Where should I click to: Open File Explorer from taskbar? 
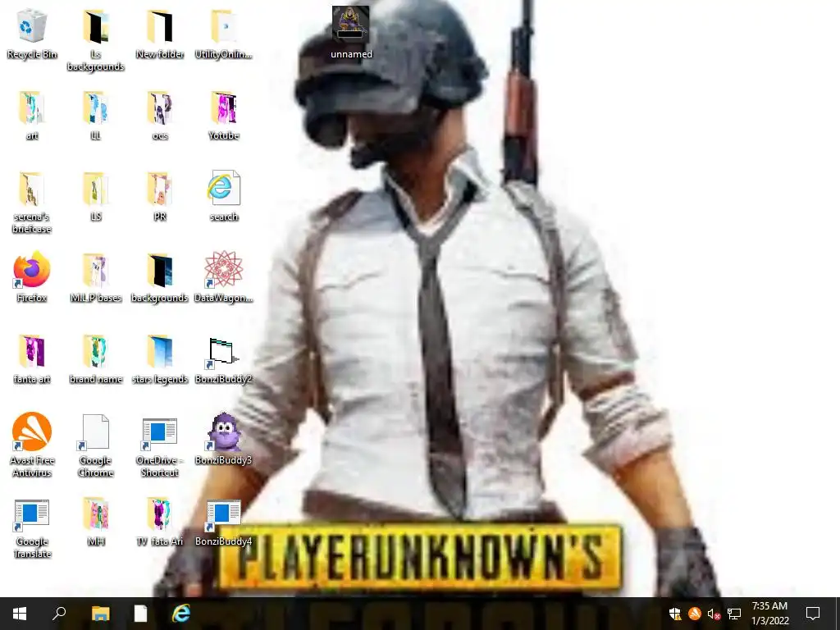click(x=100, y=614)
